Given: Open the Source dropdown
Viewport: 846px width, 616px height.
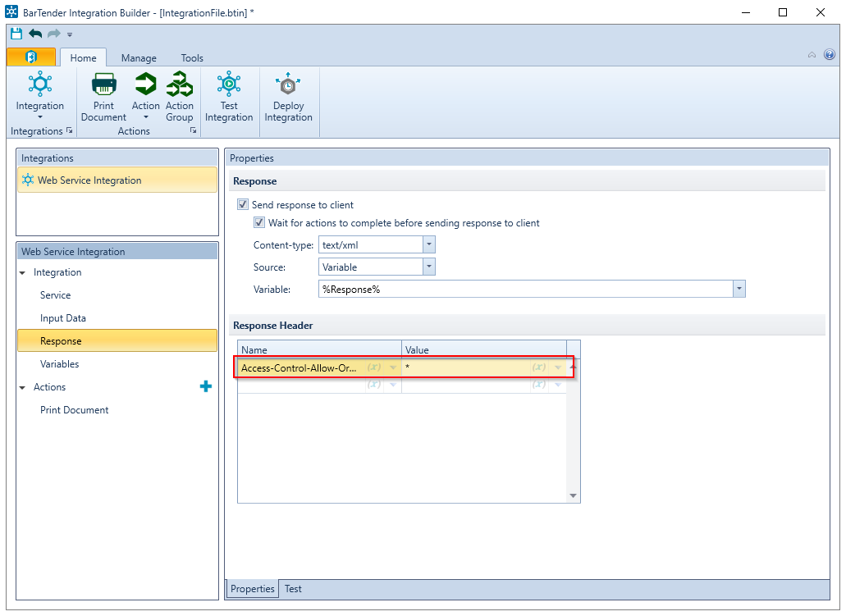Looking at the screenshot, I should pyautogui.click(x=429, y=267).
